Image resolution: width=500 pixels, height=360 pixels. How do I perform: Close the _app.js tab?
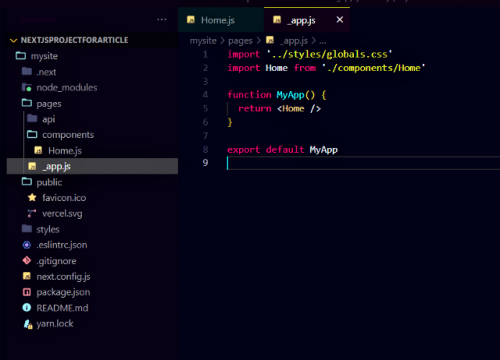tap(340, 20)
